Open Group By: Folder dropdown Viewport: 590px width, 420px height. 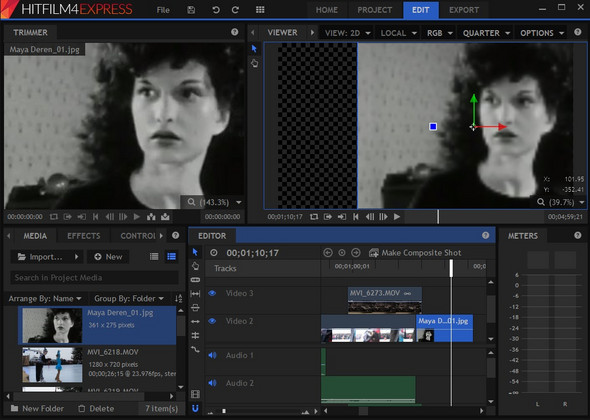pyautogui.click(x=129, y=298)
